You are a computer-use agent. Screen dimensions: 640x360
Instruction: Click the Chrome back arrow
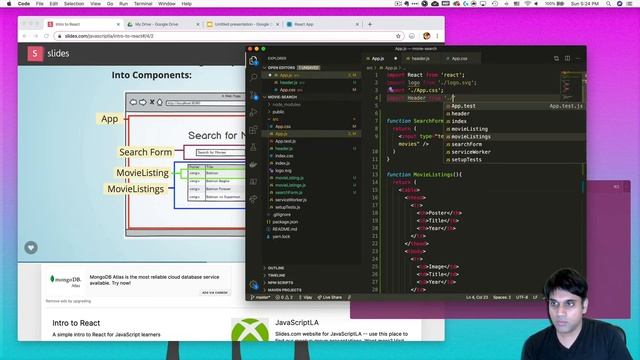click(x=24, y=36)
